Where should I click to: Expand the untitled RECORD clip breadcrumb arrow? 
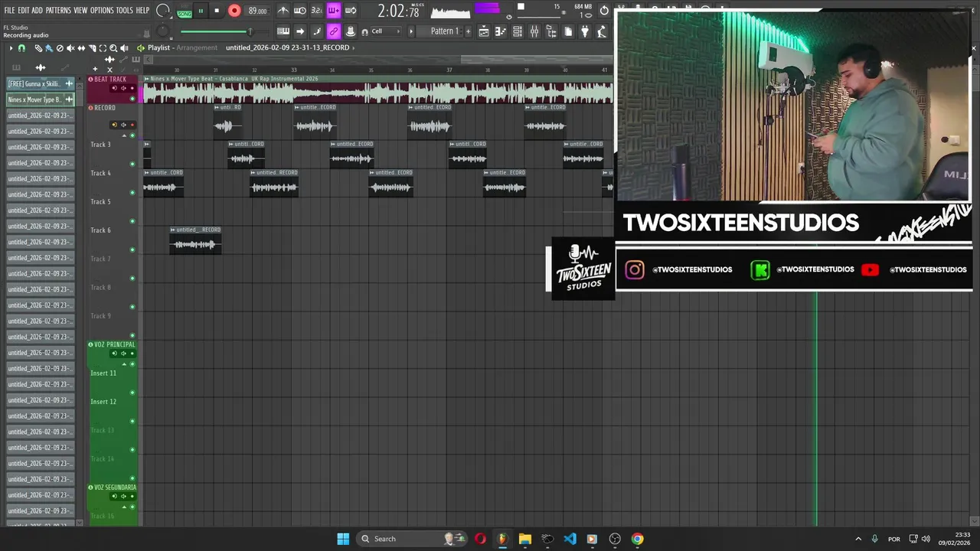[x=354, y=47]
